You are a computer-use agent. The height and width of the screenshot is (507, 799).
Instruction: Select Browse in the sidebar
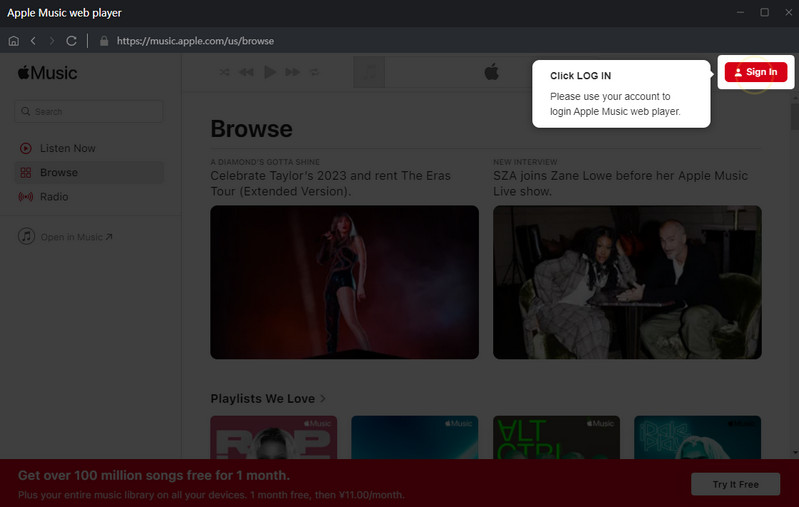click(89, 172)
